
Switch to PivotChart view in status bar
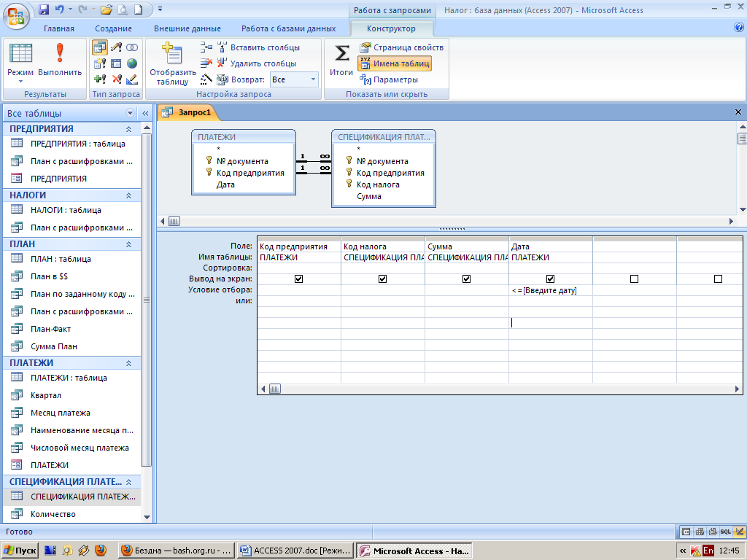712,532
